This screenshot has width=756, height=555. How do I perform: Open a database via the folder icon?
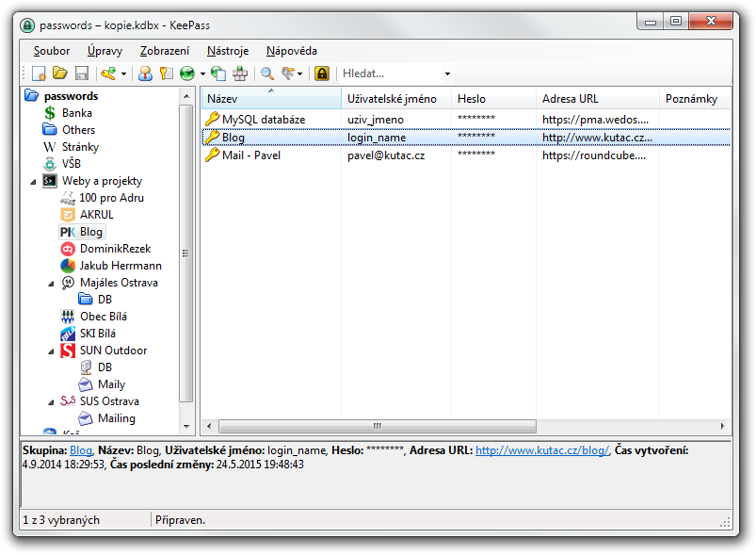coord(60,73)
